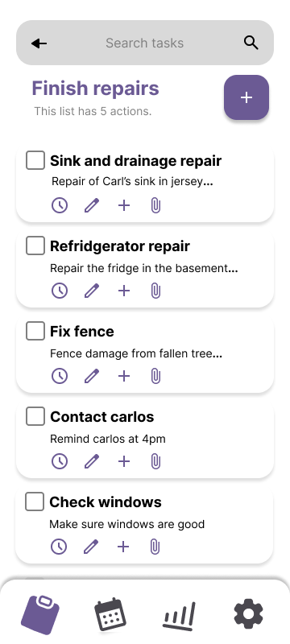This screenshot has height=644, width=290.
Task: Check off Sink and drainage repair
Action: pos(35,160)
